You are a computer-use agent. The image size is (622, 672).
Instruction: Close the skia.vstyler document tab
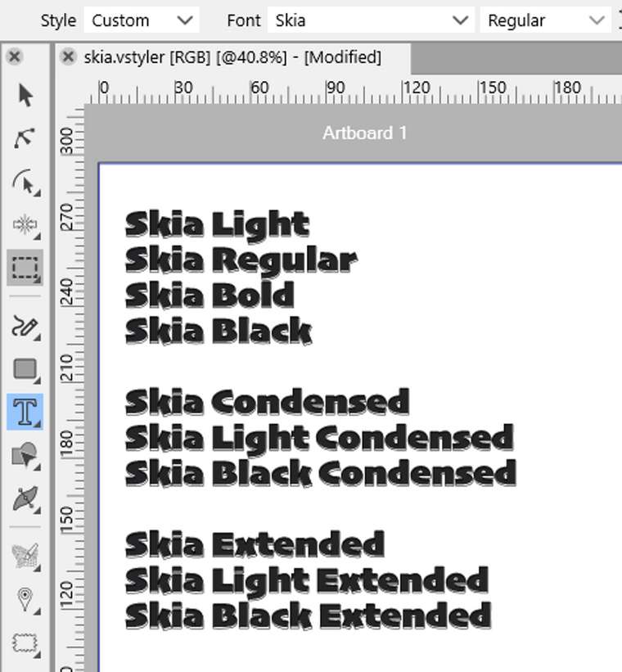point(68,56)
